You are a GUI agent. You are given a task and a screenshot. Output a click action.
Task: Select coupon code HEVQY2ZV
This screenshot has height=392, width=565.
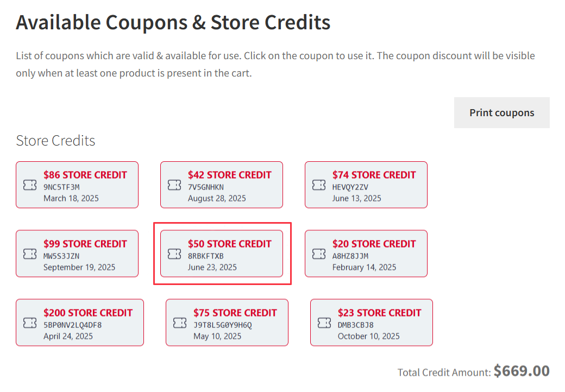click(x=350, y=187)
